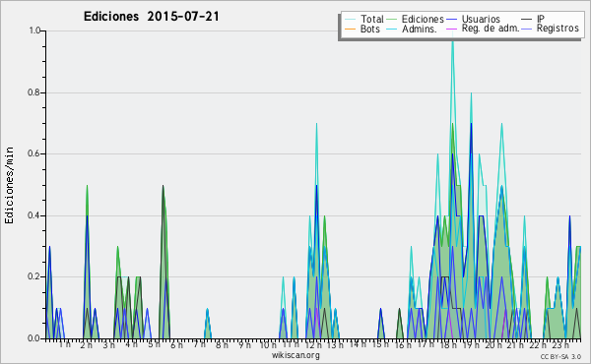
Task: Click the 'Ediciones/min' y-axis label
Action: [9, 185]
